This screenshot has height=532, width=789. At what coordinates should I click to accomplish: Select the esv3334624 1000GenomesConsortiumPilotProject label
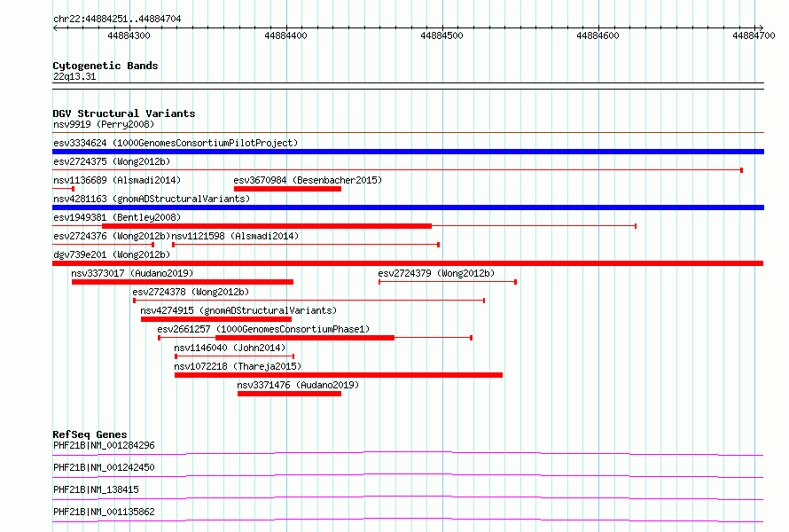click(176, 143)
